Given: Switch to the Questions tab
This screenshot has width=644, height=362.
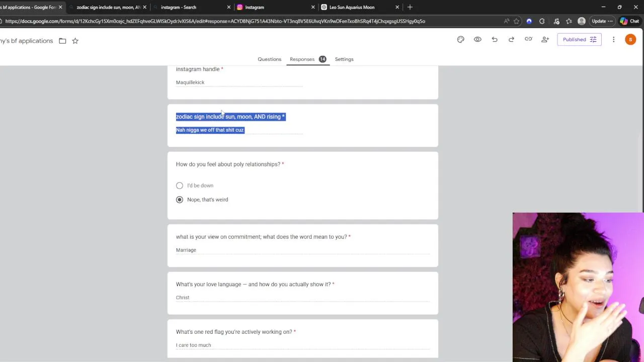Looking at the screenshot, I should (x=269, y=59).
